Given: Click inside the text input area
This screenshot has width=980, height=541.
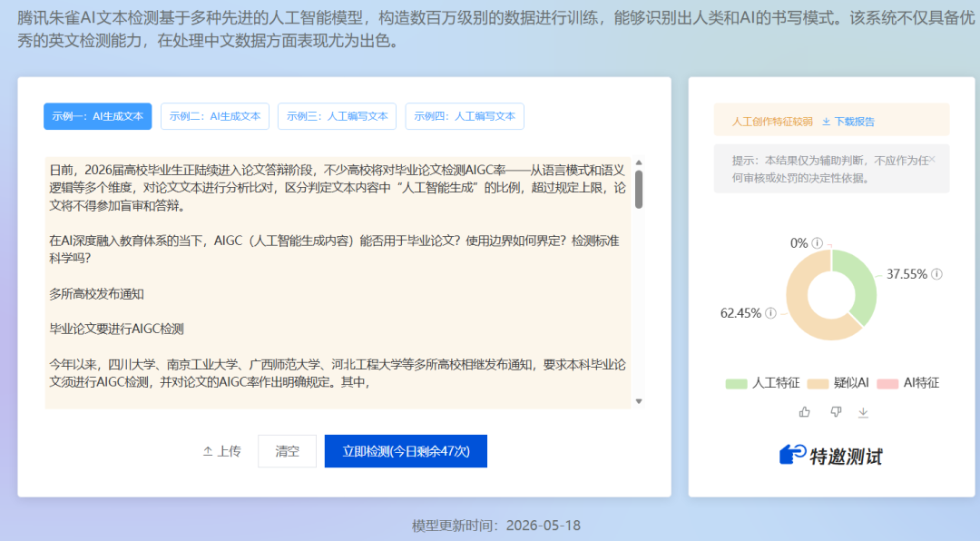Looking at the screenshot, I should coord(338,282).
